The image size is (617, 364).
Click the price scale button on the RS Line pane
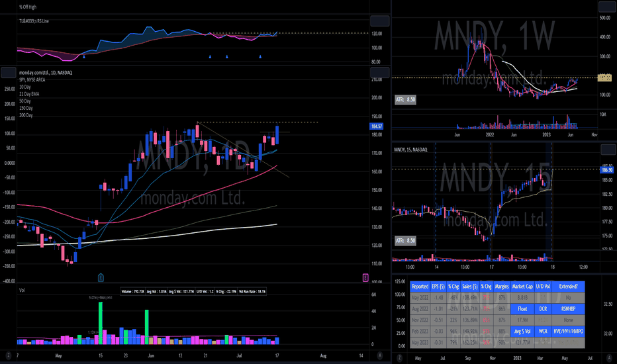click(x=380, y=21)
